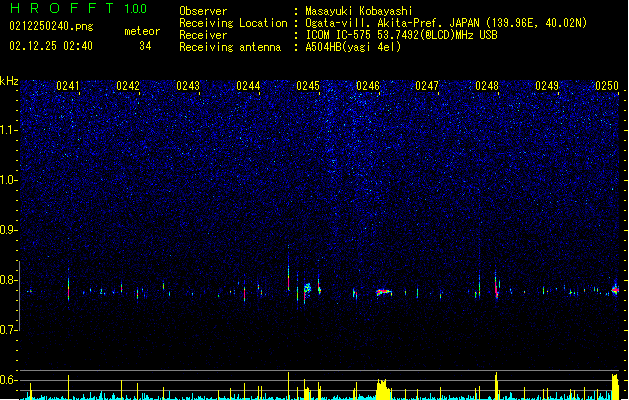This screenshot has width=629, height=400.
Task: Click the speckled echo cluster just before 0245
Action: (x=307, y=288)
